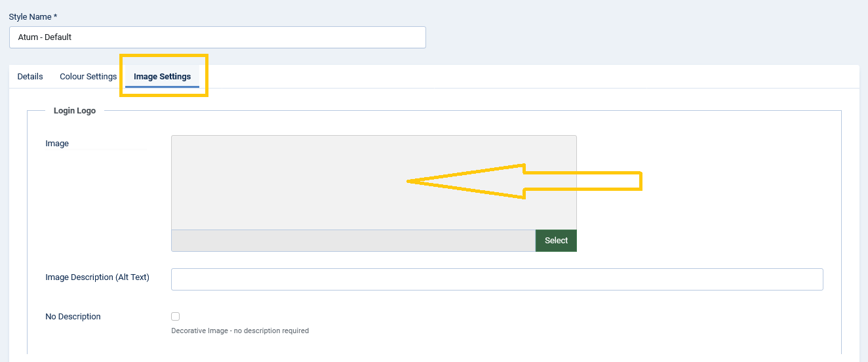The image size is (868, 362).
Task: Open the Colour Settings tab
Action: (88, 77)
